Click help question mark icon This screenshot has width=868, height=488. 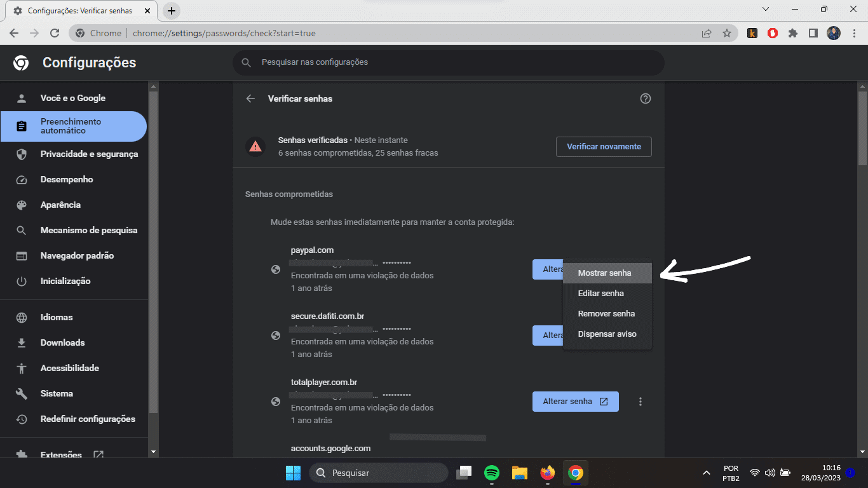[646, 98]
